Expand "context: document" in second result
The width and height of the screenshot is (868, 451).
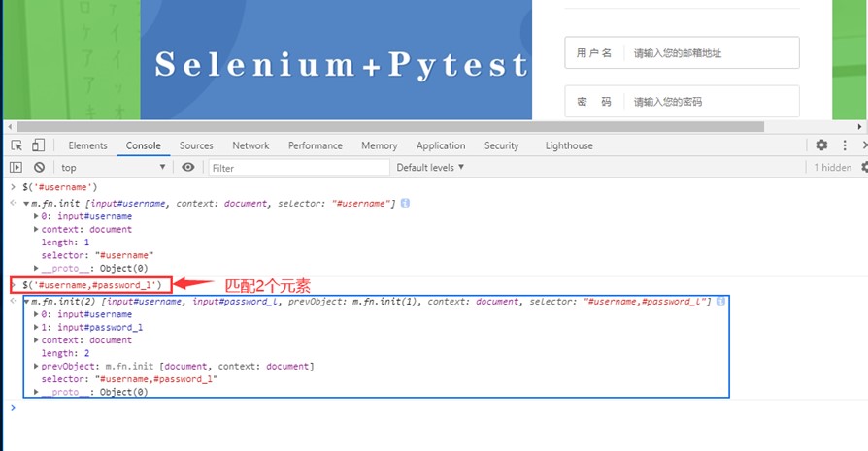point(36,339)
